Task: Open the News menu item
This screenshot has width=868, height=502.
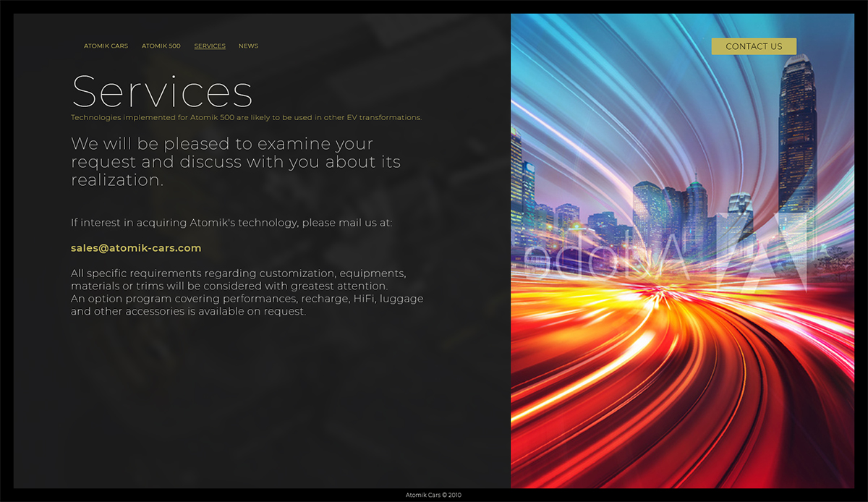Action: click(x=248, y=46)
